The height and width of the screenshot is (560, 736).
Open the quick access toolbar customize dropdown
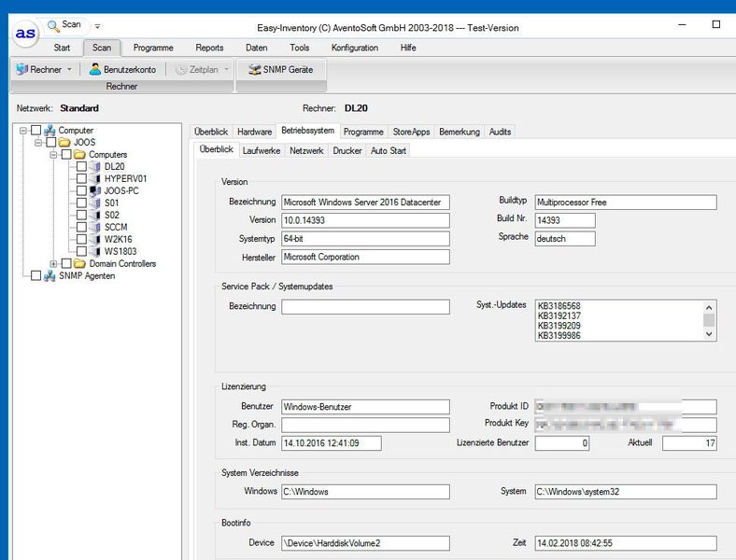click(x=98, y=26)
